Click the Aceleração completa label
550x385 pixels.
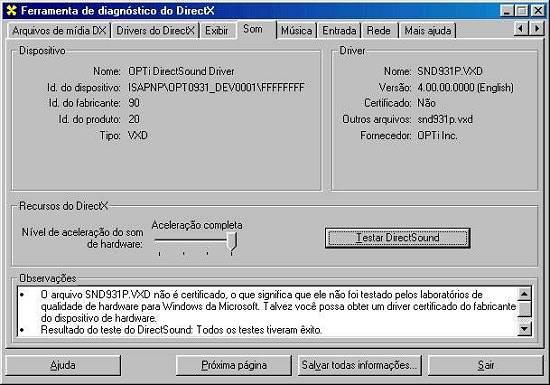point(197,225)
